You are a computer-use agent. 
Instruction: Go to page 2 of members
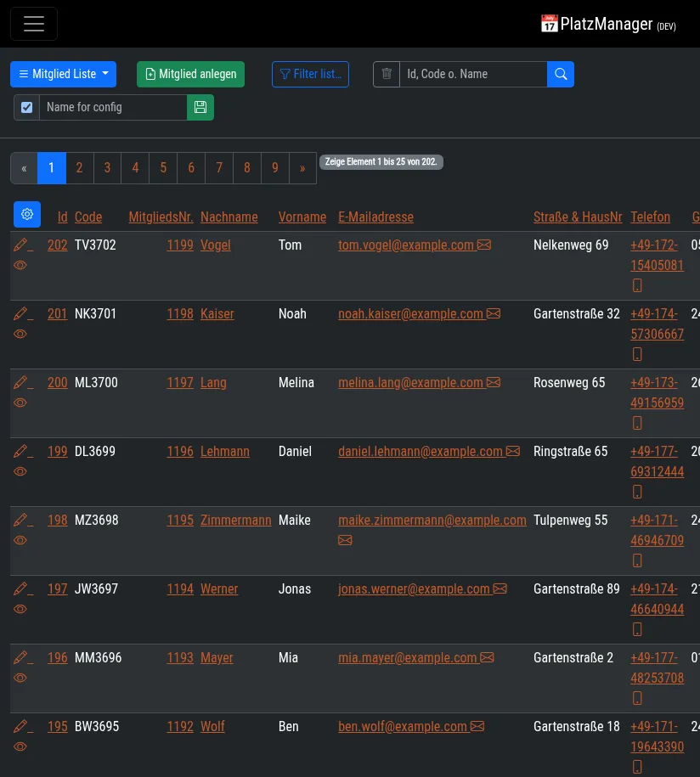(x=79, y=168)
